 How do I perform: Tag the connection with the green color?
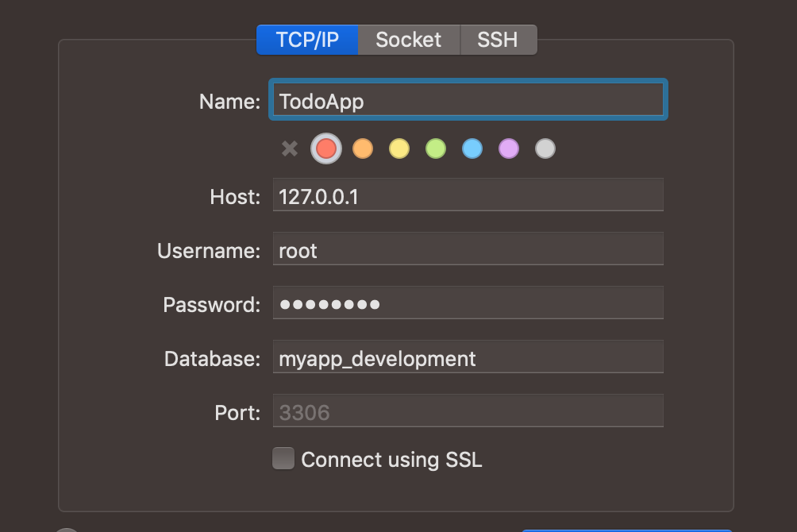435,148
